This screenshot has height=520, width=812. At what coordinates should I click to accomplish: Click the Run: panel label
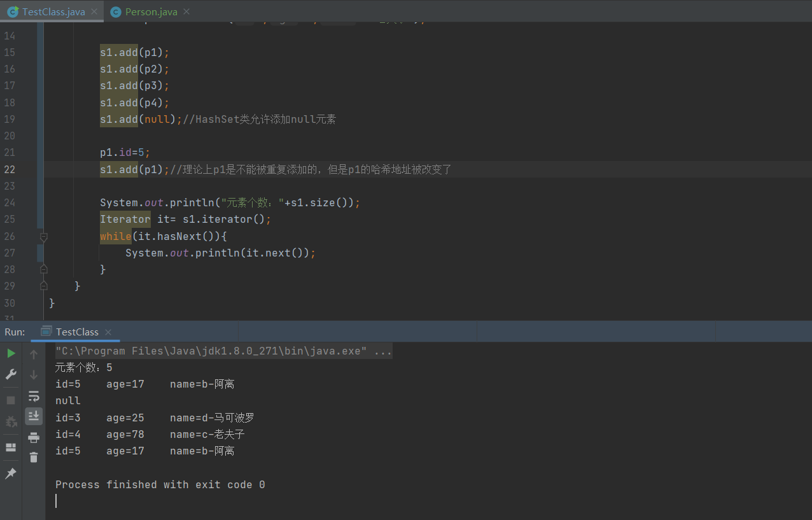point(15,332)
